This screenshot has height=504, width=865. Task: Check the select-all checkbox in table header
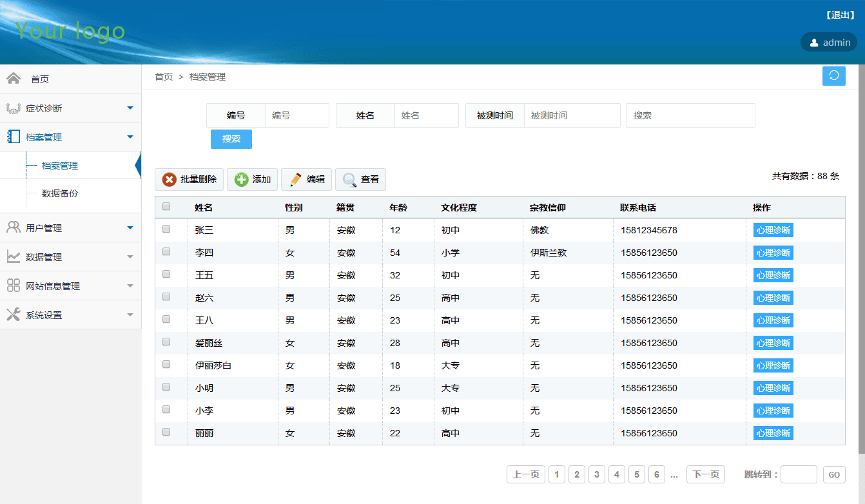[166, 206]
